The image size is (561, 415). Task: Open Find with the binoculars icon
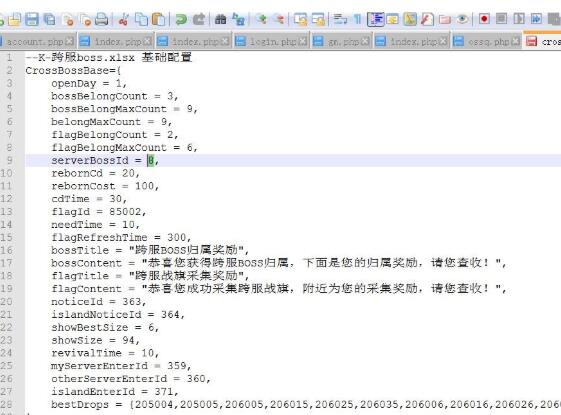pyautogui.click(x=220, y=19)
